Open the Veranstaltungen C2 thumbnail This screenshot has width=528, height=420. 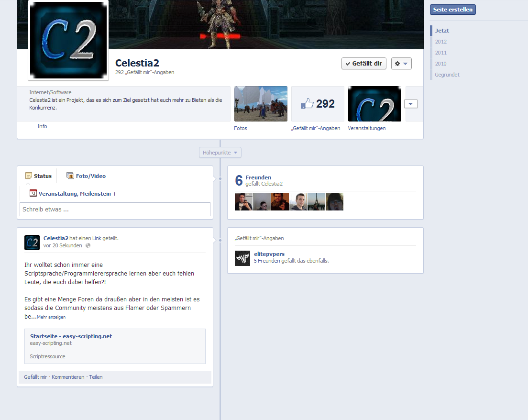coord(374,104)
